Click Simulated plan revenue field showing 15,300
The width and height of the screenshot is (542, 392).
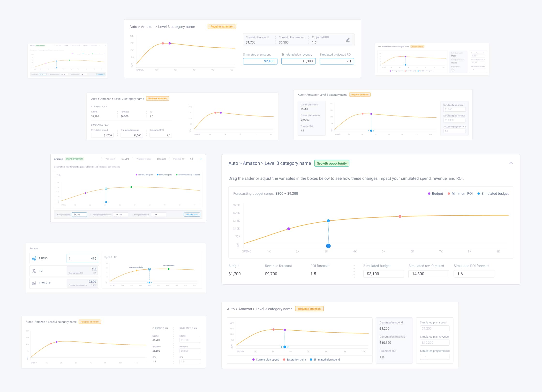[x=298, y=61]
